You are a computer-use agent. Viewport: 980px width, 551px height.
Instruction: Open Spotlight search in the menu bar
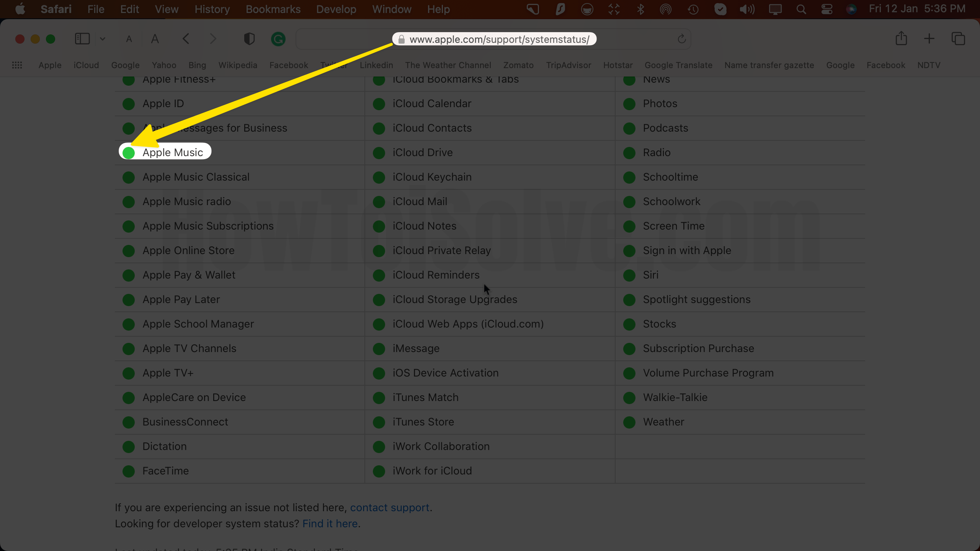801,9
